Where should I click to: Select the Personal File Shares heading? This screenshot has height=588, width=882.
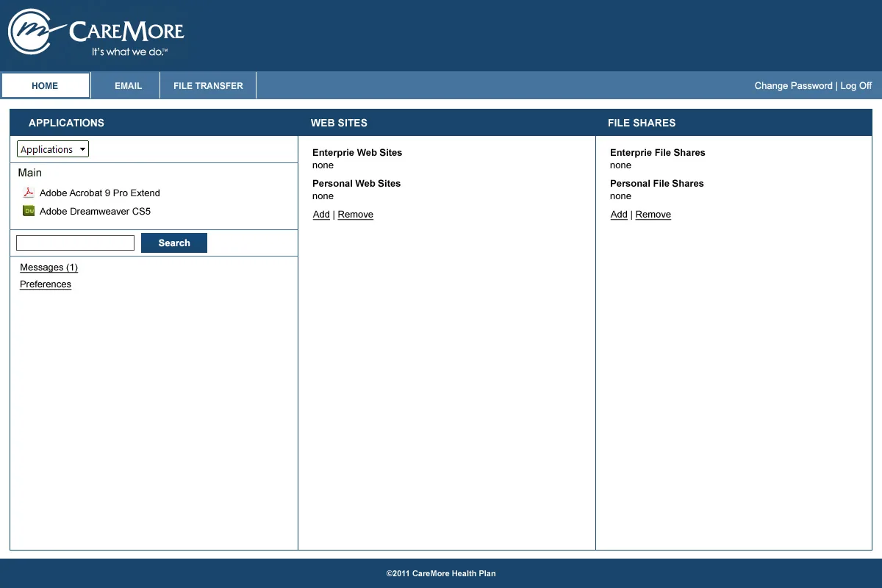point(657,184)
